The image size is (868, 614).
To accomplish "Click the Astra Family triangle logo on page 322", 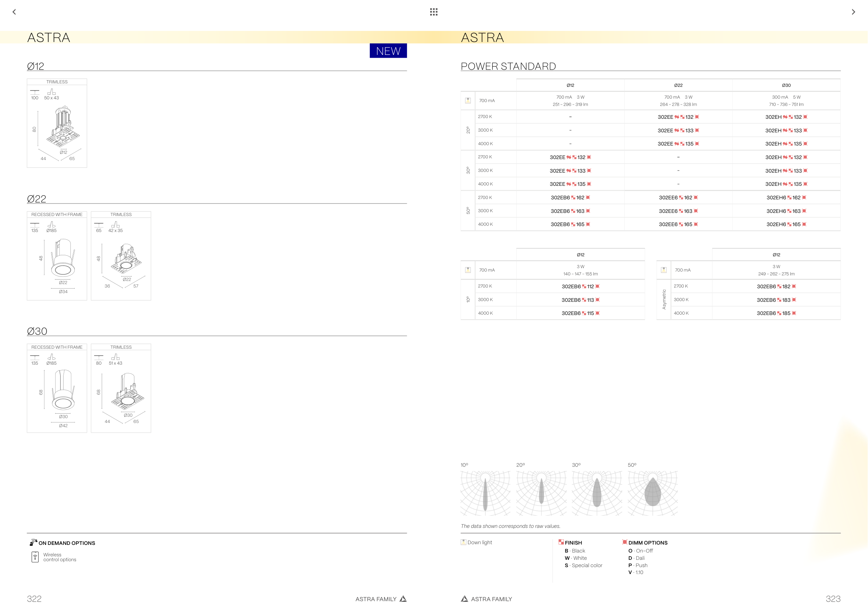I will click(403, 599).
